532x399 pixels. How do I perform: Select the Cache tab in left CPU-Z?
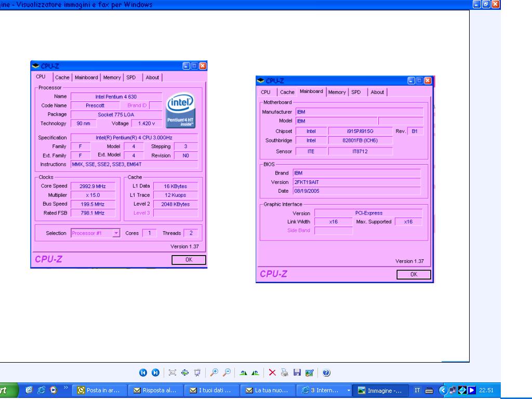62,77
